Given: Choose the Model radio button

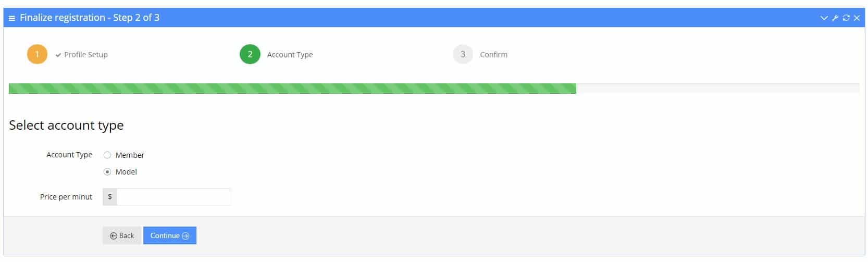Looking at the screenshot, I should pyautogui.click(x=107, y=172).
